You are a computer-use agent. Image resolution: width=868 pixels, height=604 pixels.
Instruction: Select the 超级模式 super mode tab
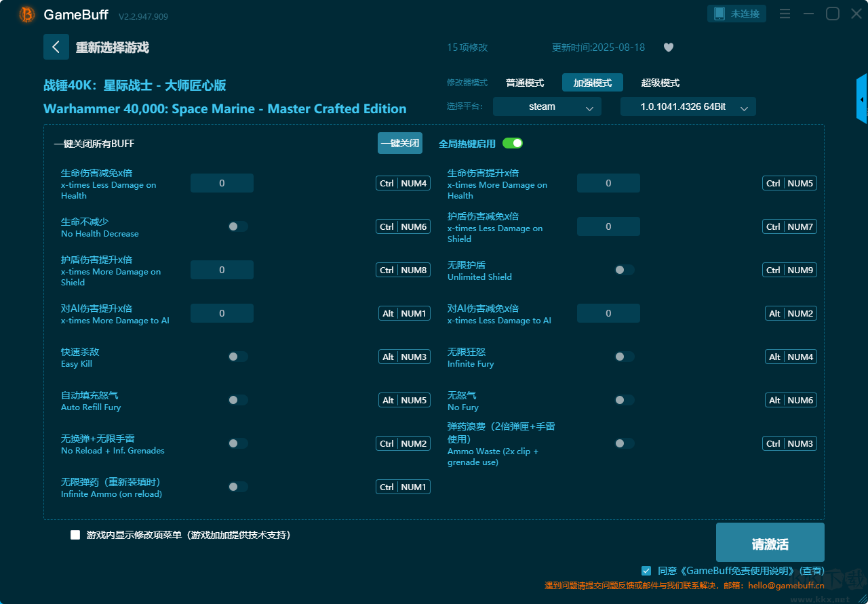[x=660, y=83]
